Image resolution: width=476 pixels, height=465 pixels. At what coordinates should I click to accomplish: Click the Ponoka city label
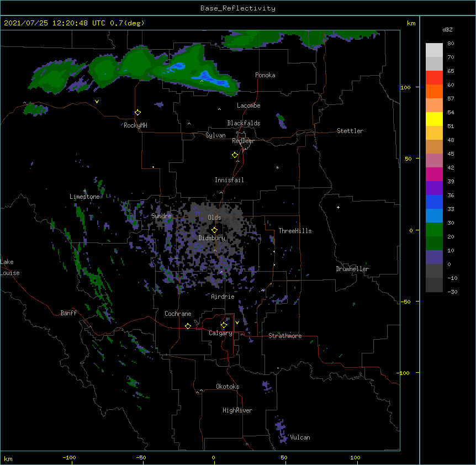click(265, 75)
